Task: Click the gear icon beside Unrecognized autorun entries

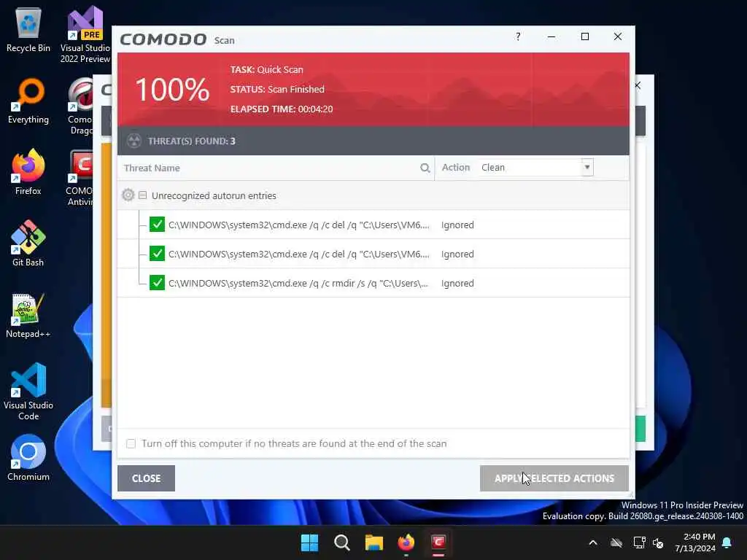Action: click(128, 195)
